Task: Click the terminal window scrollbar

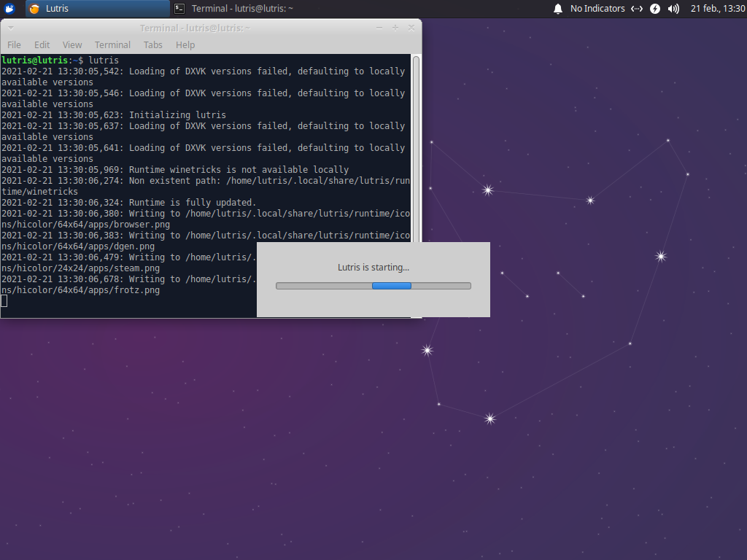Action: pyautogui.click(x=416, y=146)
